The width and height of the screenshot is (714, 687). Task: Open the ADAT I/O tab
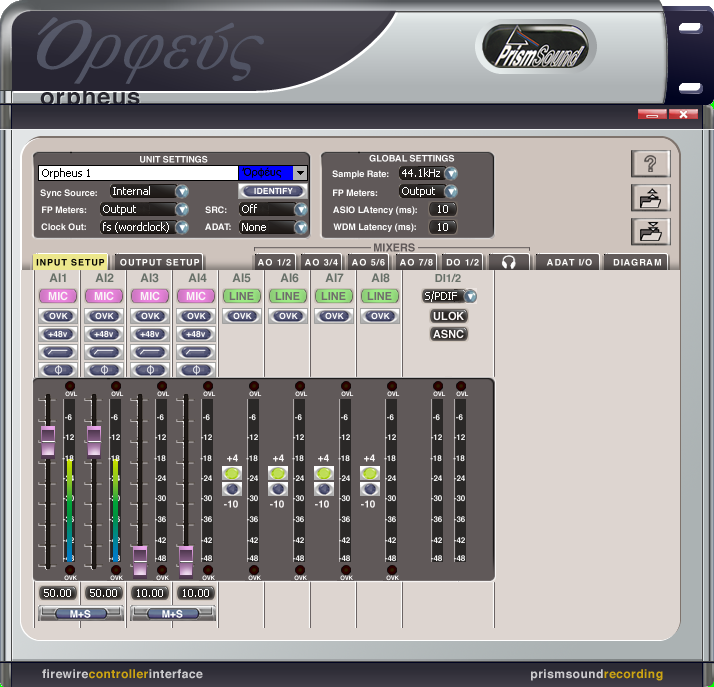tap(570, 262)
